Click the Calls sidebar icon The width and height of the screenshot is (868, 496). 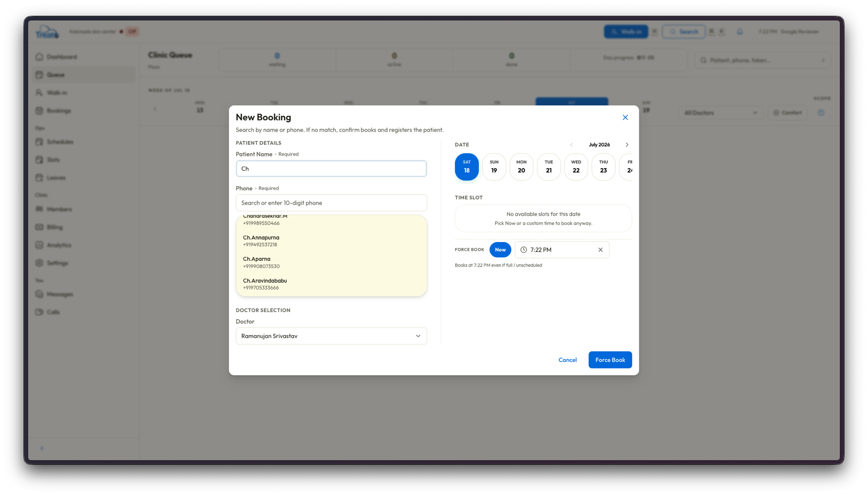click(x=39, y=312)
